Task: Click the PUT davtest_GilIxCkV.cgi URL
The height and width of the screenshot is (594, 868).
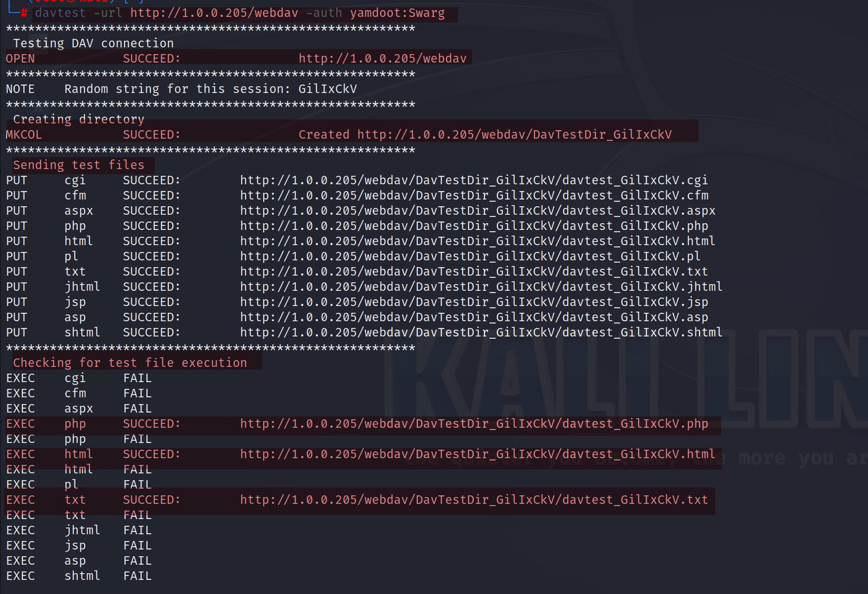Action: pos(474,180)
